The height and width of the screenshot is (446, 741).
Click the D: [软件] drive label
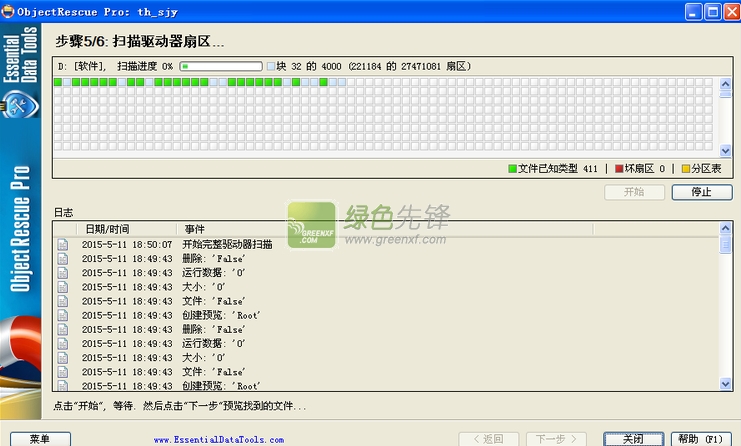pos(82,66)
